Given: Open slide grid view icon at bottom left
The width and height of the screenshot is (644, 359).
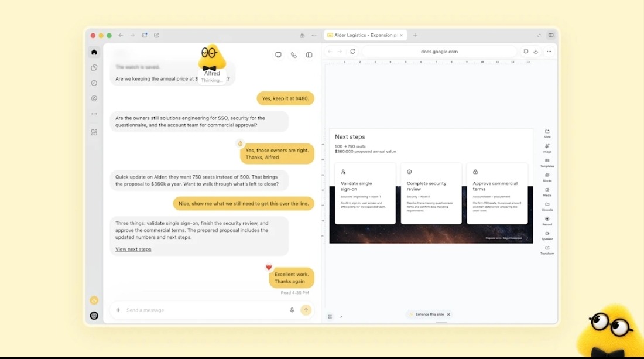Looking at the screenshot, I should pos(330,317).
